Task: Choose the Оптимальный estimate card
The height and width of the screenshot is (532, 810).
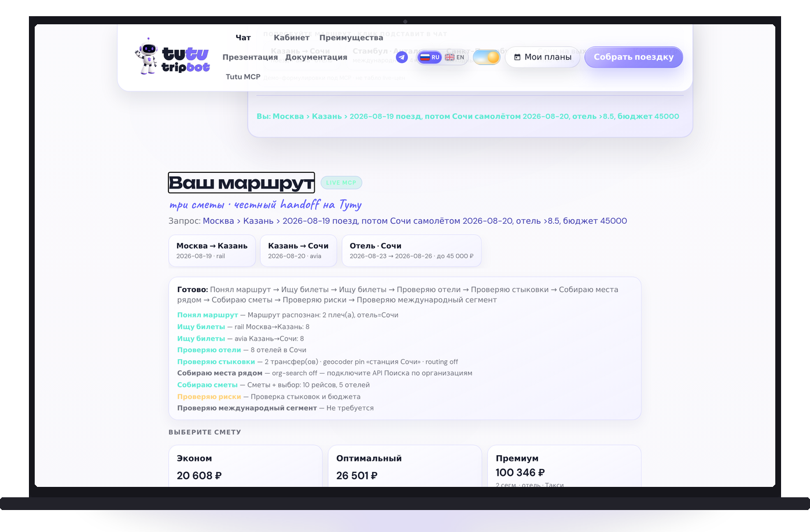Action: [x=405, y=466]
